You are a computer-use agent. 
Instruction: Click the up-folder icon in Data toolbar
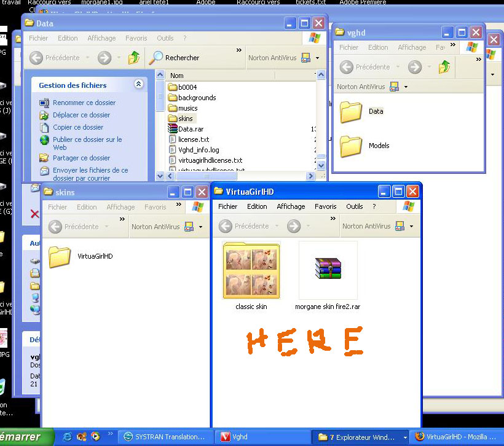click(134, 58)
